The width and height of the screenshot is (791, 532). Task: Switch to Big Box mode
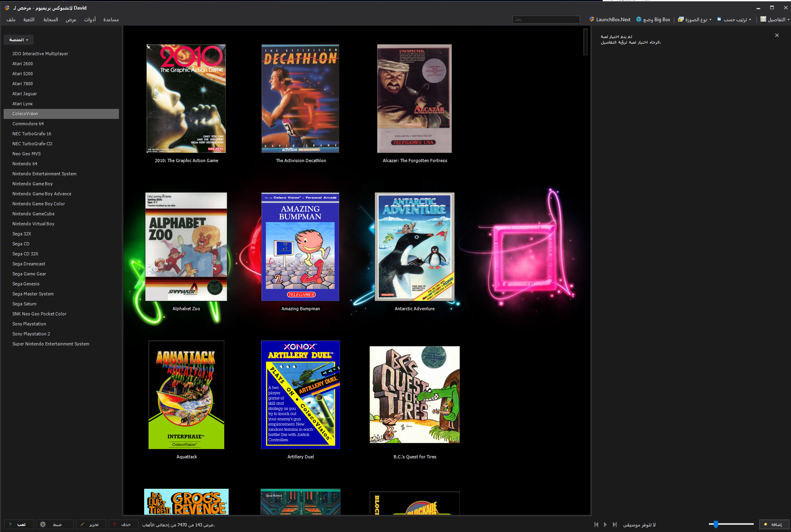[x=653, y=19]
